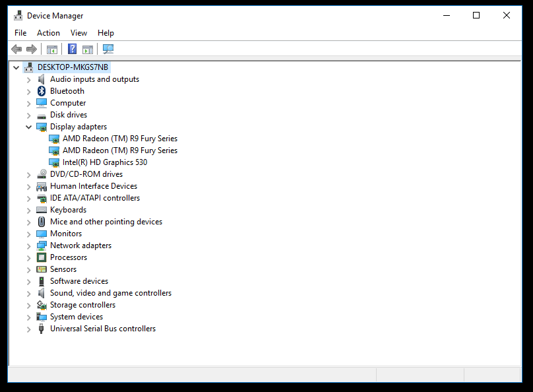Expand the Keyboards branch
This screenshot has height=392, width=533.
pyautogui.click(x=29, y=210)
